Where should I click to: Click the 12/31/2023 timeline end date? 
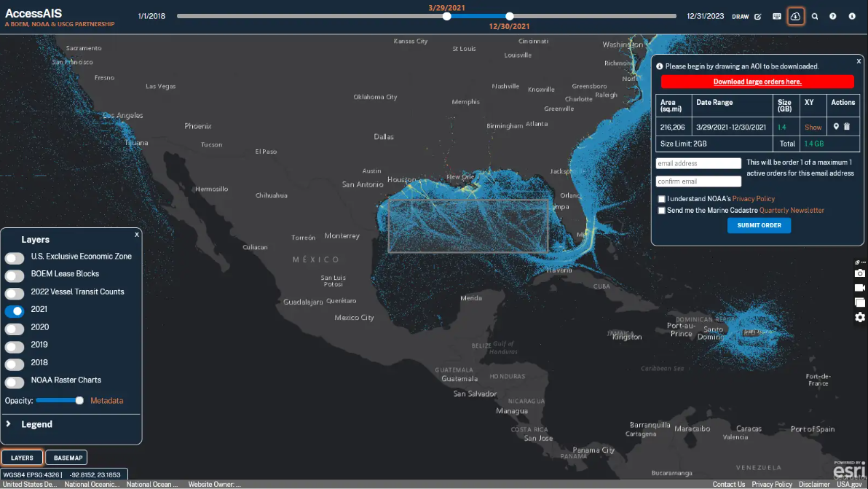point(705,17)
